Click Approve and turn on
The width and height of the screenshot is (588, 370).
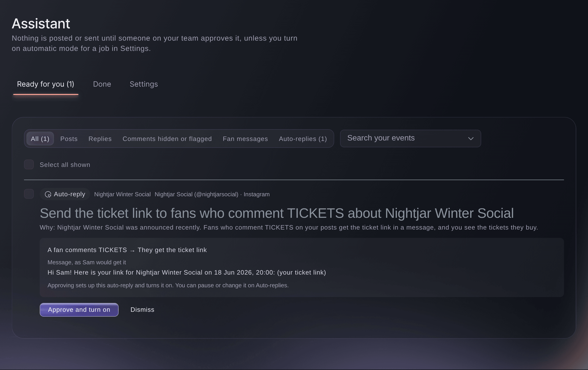coord(79,310)
